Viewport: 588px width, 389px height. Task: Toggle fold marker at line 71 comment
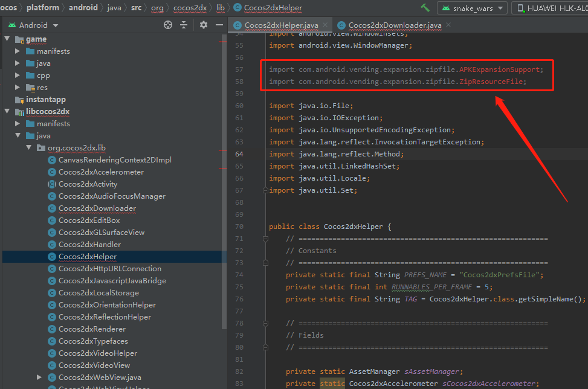point(265,239)
